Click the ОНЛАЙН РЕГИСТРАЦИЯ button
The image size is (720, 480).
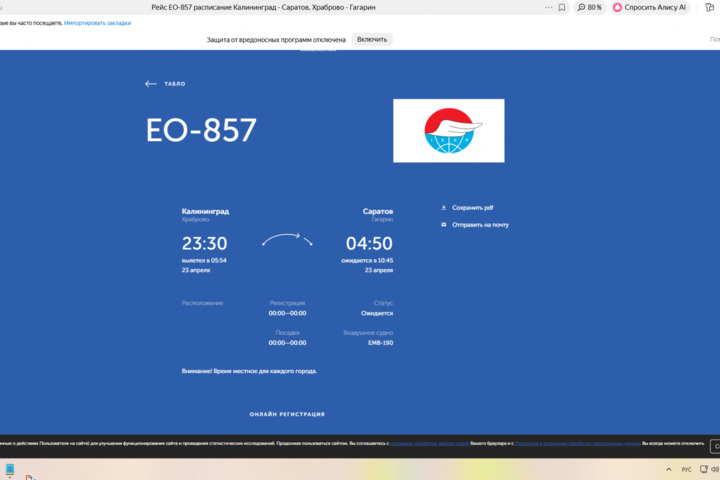click(287, 414)
